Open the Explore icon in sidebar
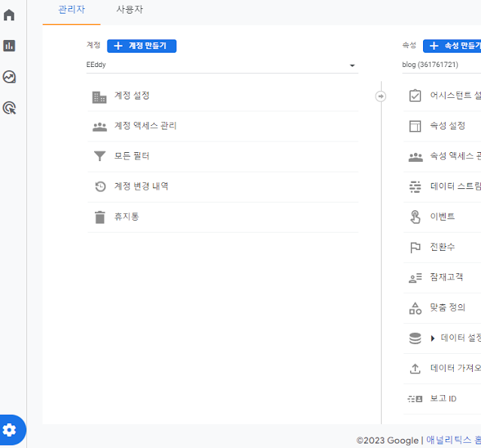The image size is (481, 448). 9,77
